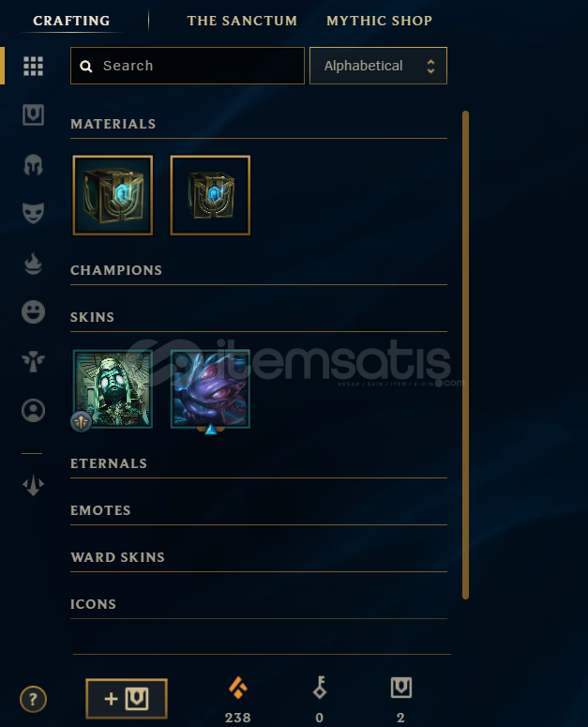The image size is (588, 727).
Task: Click the key fragments counter icon
Action: [320, 687]
